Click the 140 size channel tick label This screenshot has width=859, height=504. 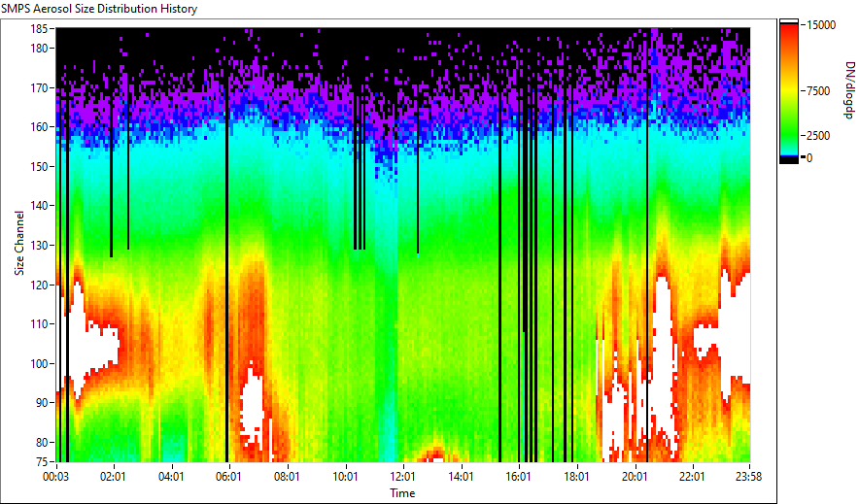40,206
